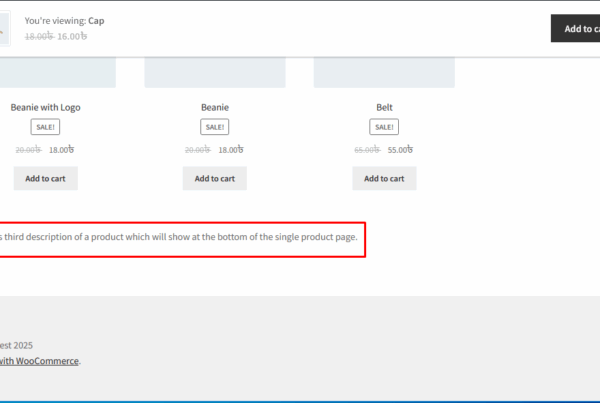The height and width of the screenshot is (403, 600).
Task: Click the 18.00 price of Beanie with Logo
Action: tap(62, 150)
